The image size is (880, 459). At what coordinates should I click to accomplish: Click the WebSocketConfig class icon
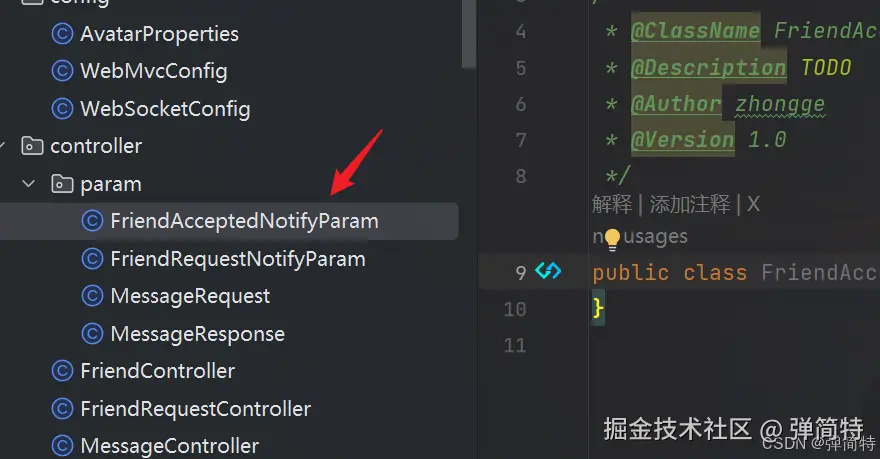(x=62, y=109)
